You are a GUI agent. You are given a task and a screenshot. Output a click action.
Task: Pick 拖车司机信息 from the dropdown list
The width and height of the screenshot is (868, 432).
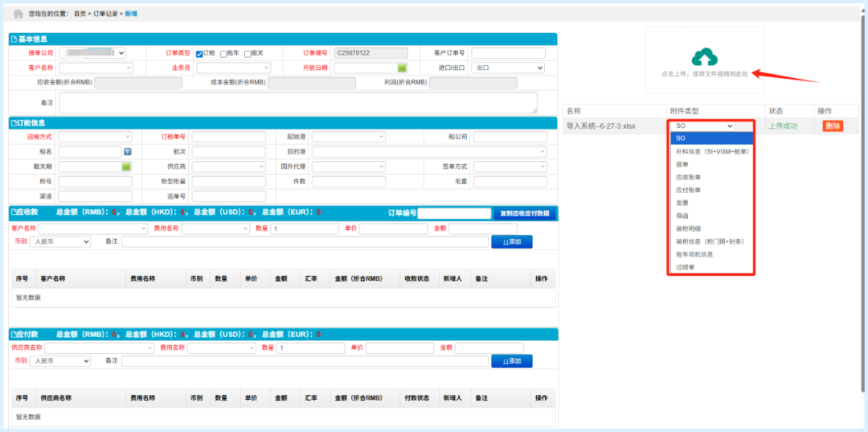(x=694, y=254)
